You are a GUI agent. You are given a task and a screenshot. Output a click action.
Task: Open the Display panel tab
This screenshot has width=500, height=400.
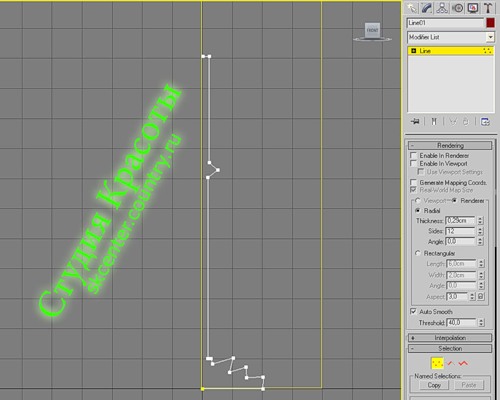pyautogui.click(x=473, y=8)
